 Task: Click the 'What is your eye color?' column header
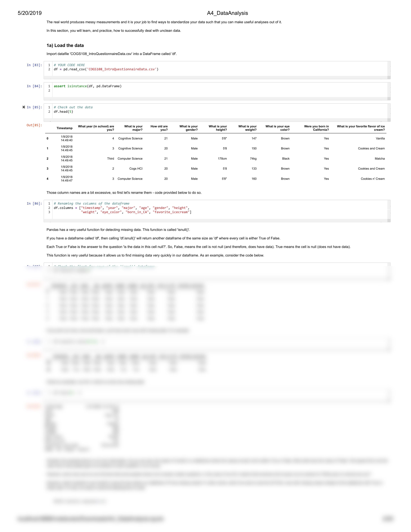[x=278, y=128]
